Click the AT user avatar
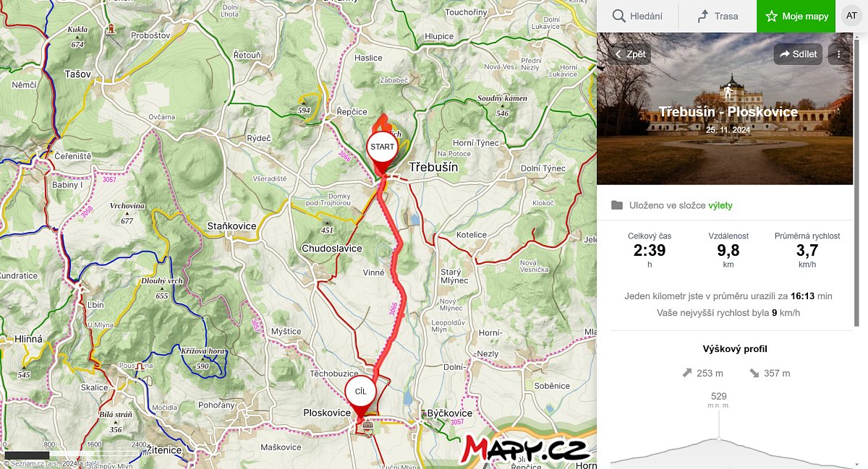The width and height of the screenshot is (868, 469). point(851,16)
